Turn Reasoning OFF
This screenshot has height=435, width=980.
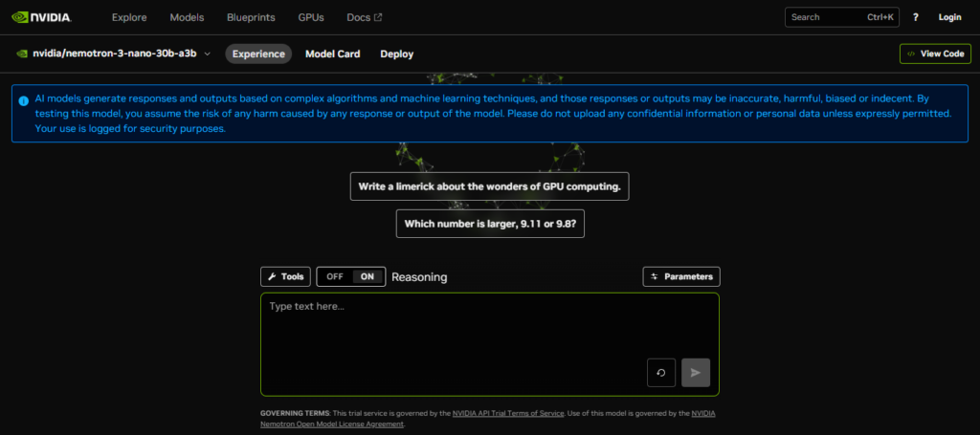335,276
